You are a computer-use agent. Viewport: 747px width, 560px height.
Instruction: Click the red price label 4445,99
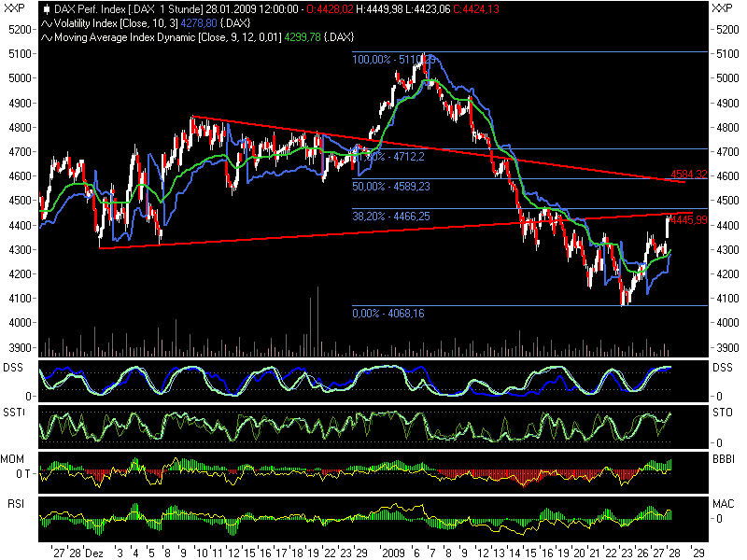tap(689, 220)
